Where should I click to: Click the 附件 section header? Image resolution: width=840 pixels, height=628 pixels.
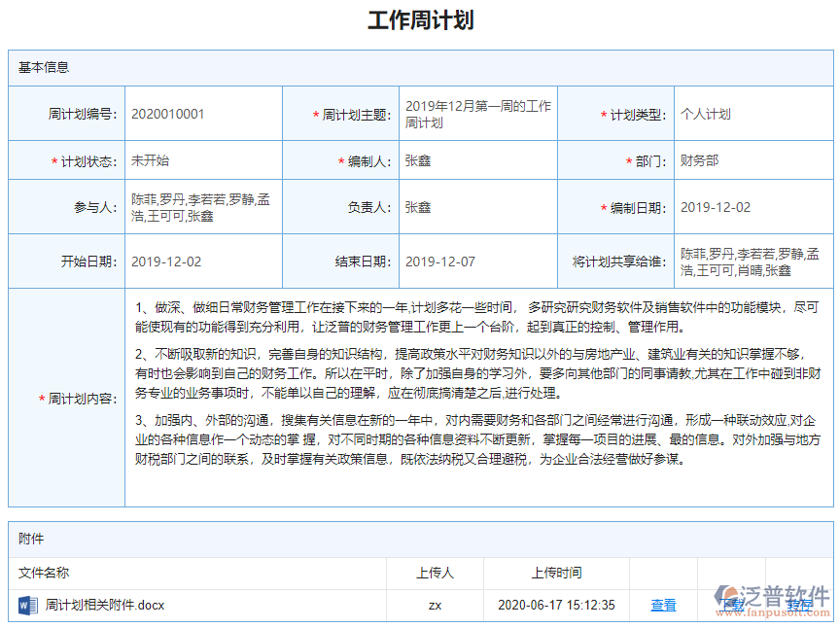(29, 539)
